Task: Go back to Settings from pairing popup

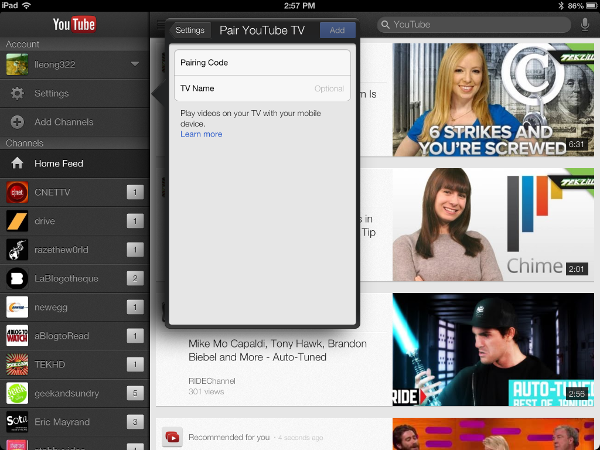Action: [190, 30]
